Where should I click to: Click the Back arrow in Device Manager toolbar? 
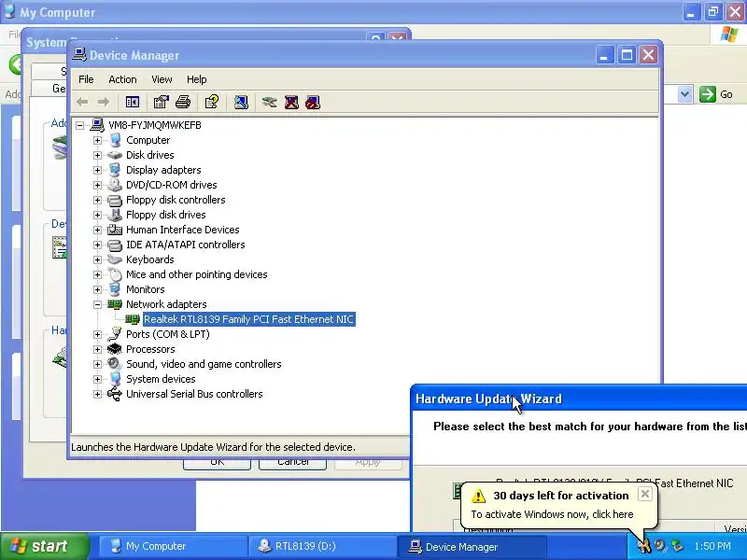pos(82,102)
